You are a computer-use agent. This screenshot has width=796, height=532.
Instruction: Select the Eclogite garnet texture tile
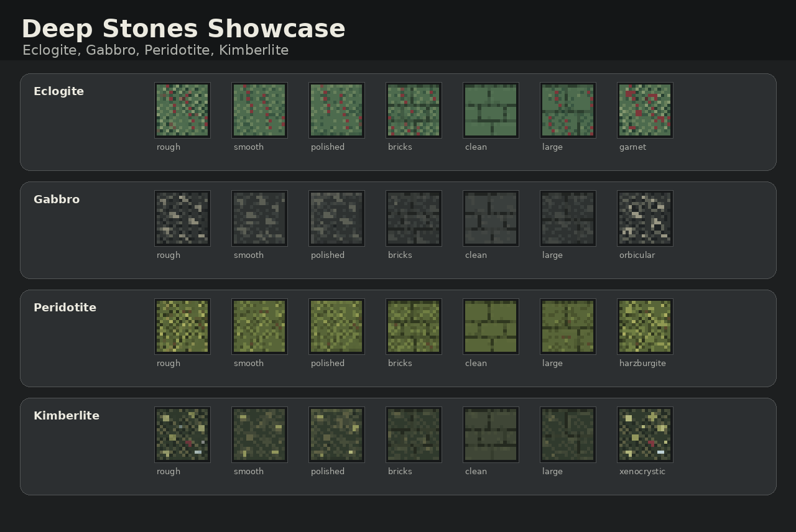click(x=645, y=110)
